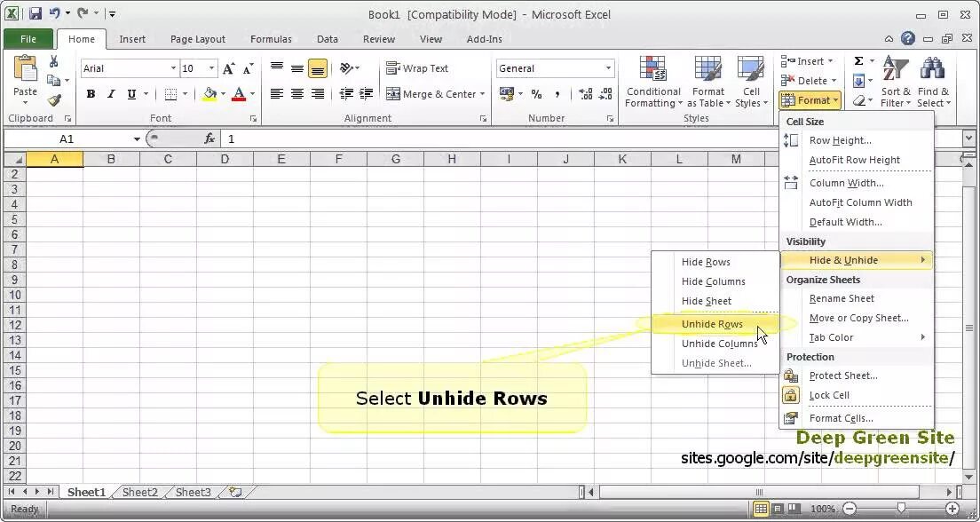Click the Copy icon in Clipboard group

54,81
